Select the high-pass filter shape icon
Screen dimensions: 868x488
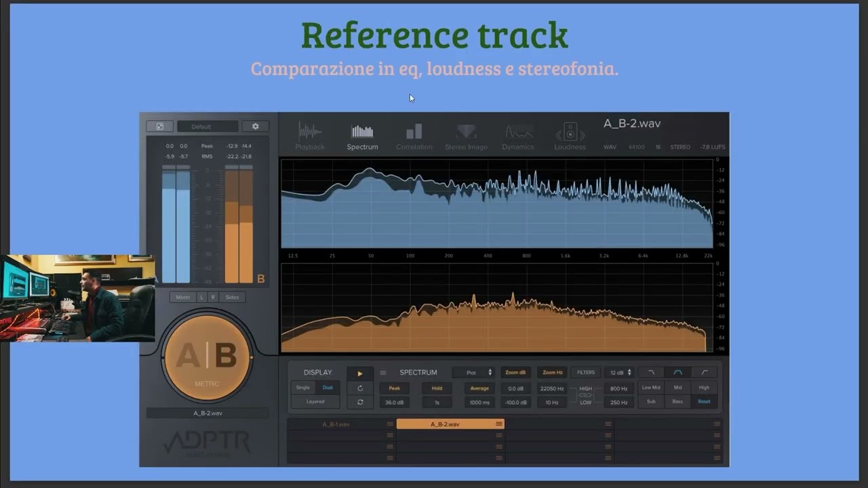(x=704, y=372)
